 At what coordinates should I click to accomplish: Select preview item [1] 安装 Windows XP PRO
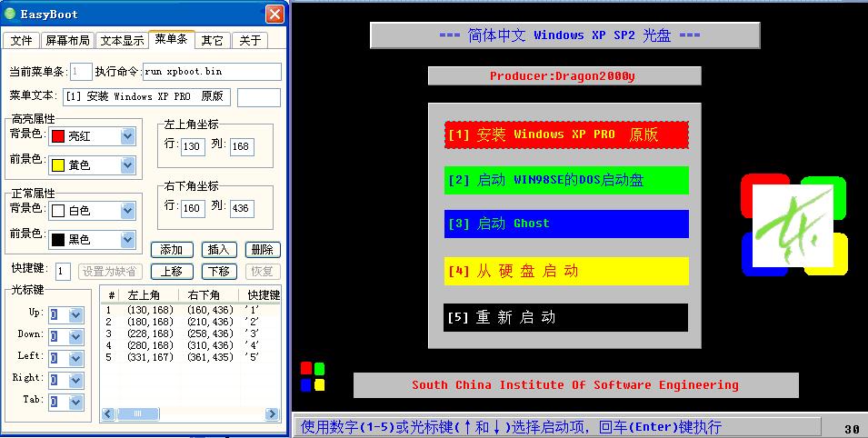click(x=566, y=134)
